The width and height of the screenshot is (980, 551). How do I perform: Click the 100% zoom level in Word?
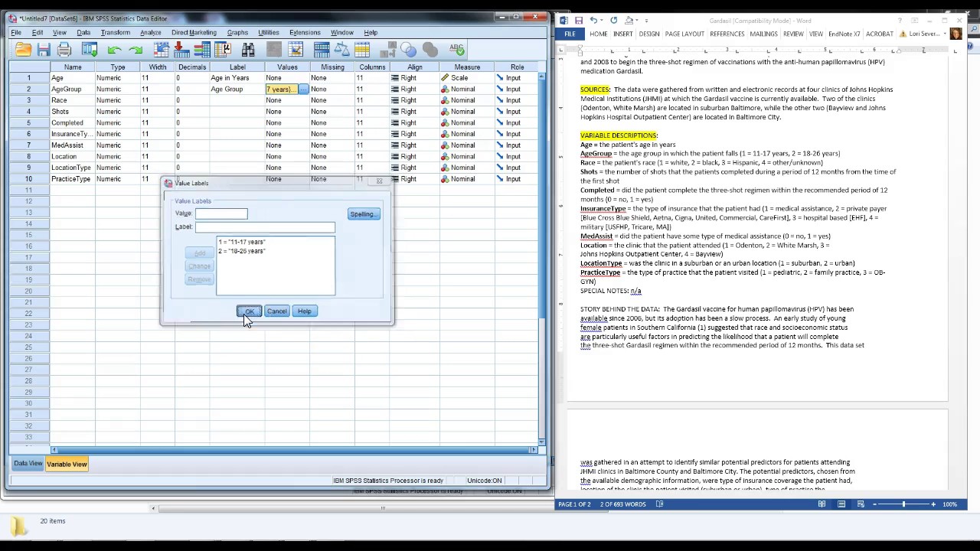(950, 504)
